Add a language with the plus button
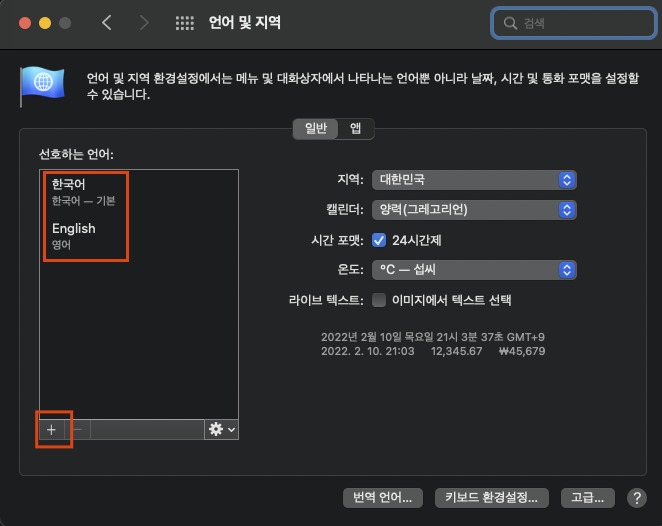Image resolution: width=662 pixels, height=526 pixels. [x=52, y=430]
